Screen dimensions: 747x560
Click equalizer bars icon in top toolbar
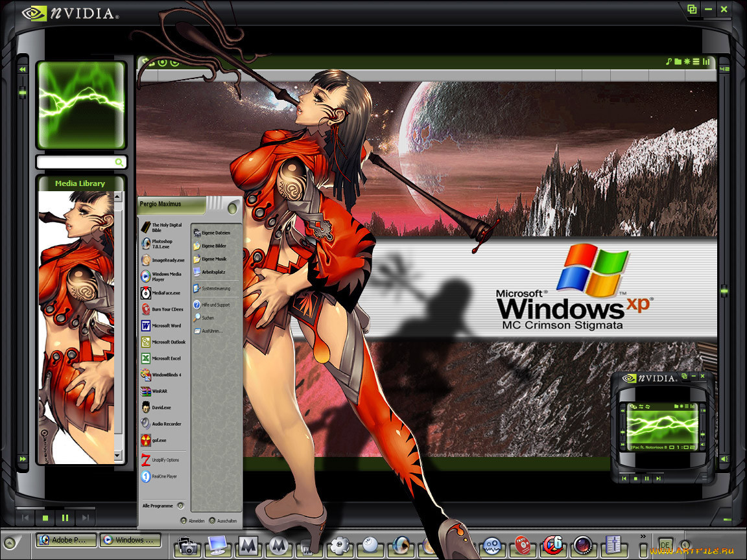[706, 62]
